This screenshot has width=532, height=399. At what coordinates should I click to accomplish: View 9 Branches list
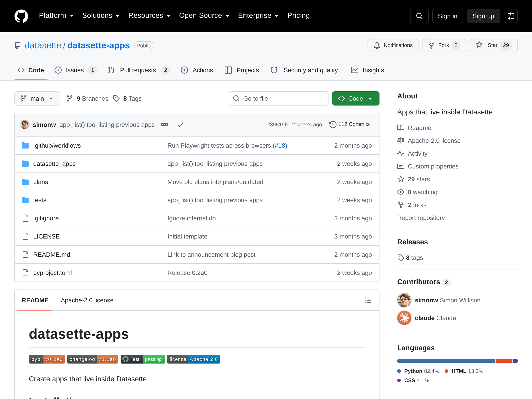click(88, 98)
